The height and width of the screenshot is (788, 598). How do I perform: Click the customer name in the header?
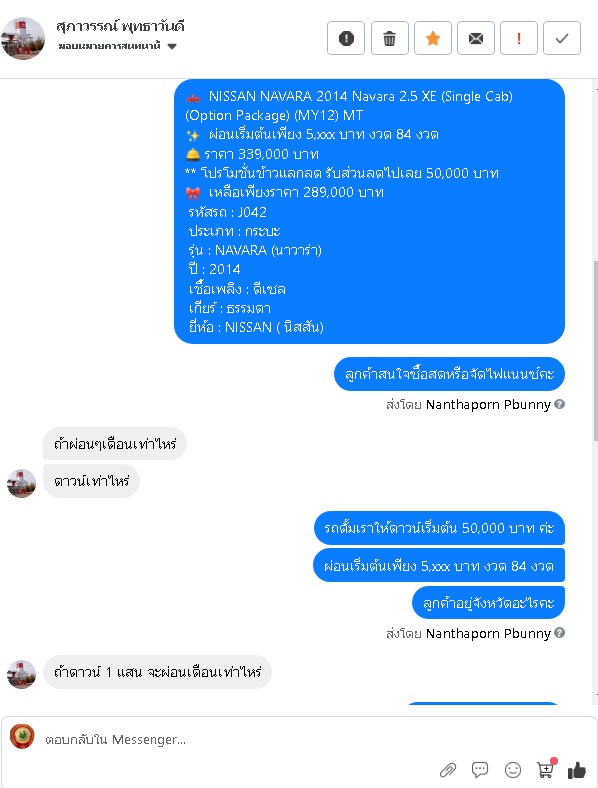click(120, 26)
